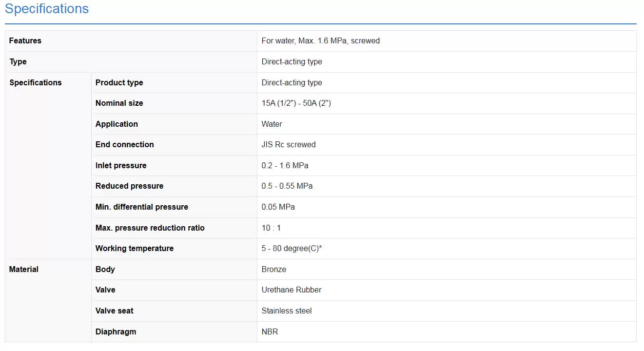Click the Working temperature label

coord(135,249)
